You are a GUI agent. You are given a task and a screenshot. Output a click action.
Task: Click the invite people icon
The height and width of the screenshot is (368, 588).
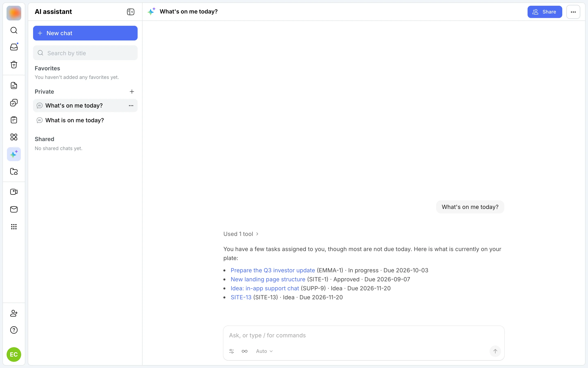(14, 313)
